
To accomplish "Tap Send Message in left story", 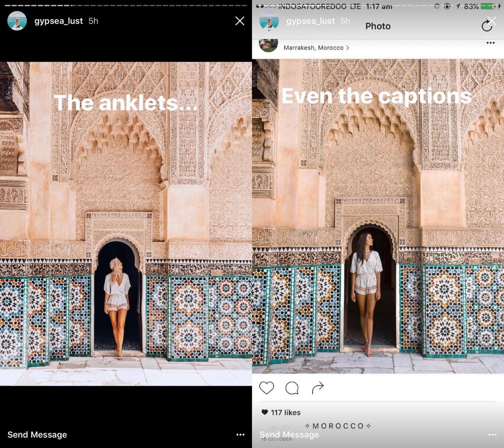I will point(37,435).
